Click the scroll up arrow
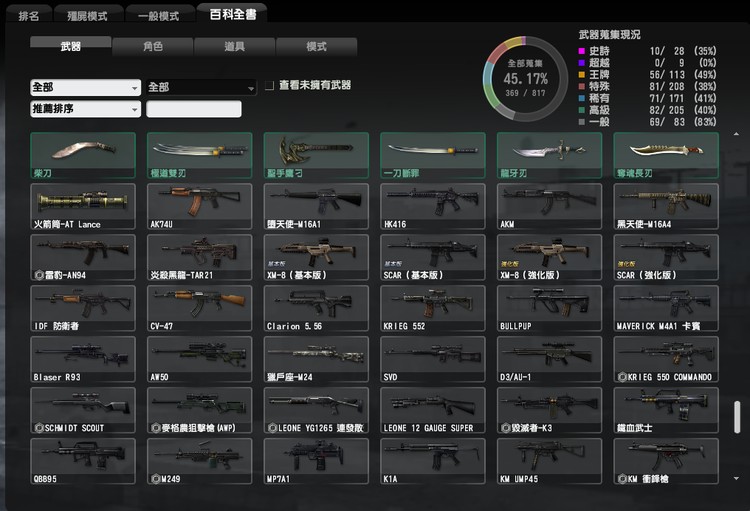This screenshot has width=750, height=511. (x=736, y=134)
